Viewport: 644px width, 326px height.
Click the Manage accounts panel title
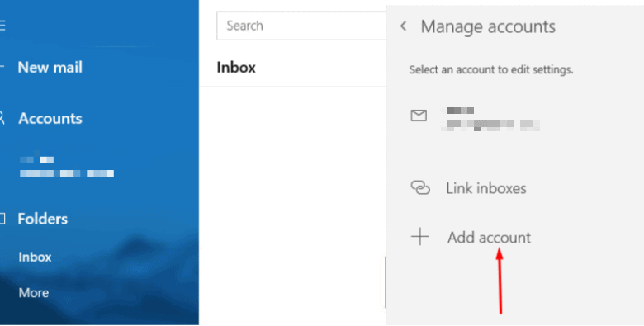488,26
